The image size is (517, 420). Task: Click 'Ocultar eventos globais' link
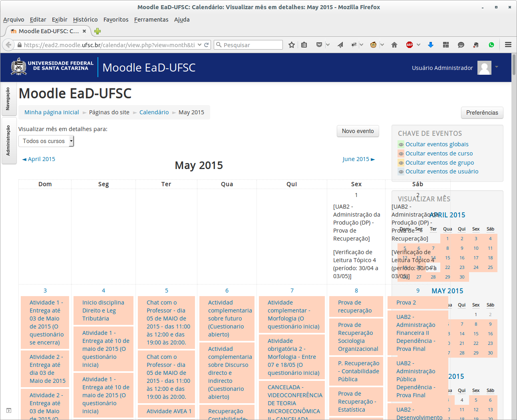click(x=437, y=144)
